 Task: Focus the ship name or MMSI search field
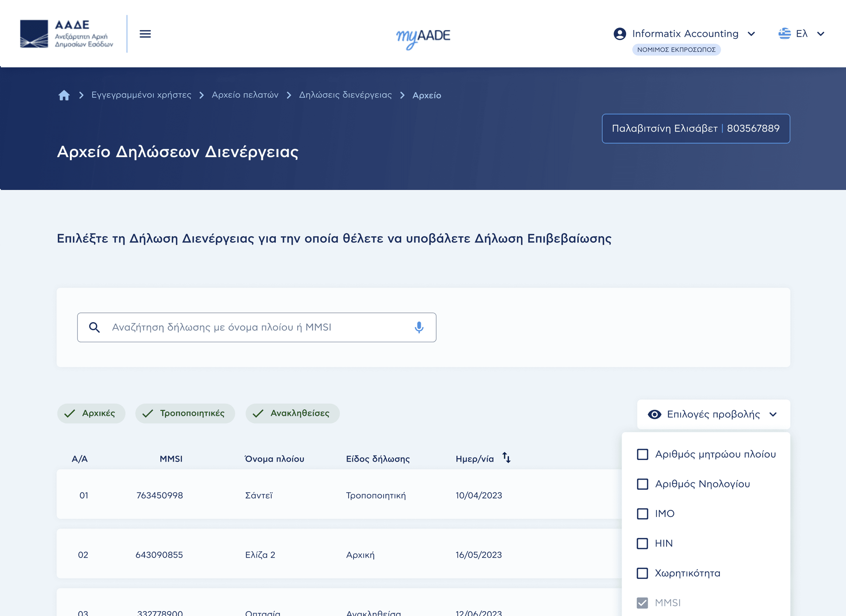[x=257, y=327]
